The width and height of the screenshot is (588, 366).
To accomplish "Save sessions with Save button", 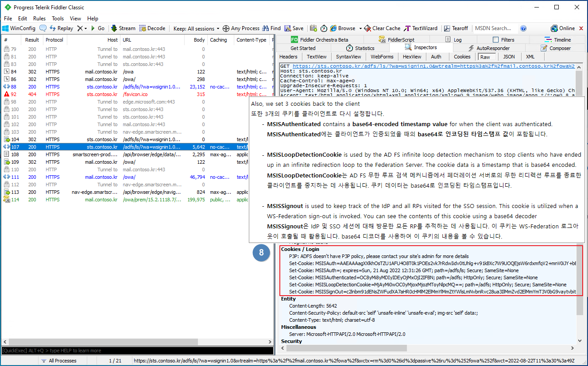I will click(294, 28).
